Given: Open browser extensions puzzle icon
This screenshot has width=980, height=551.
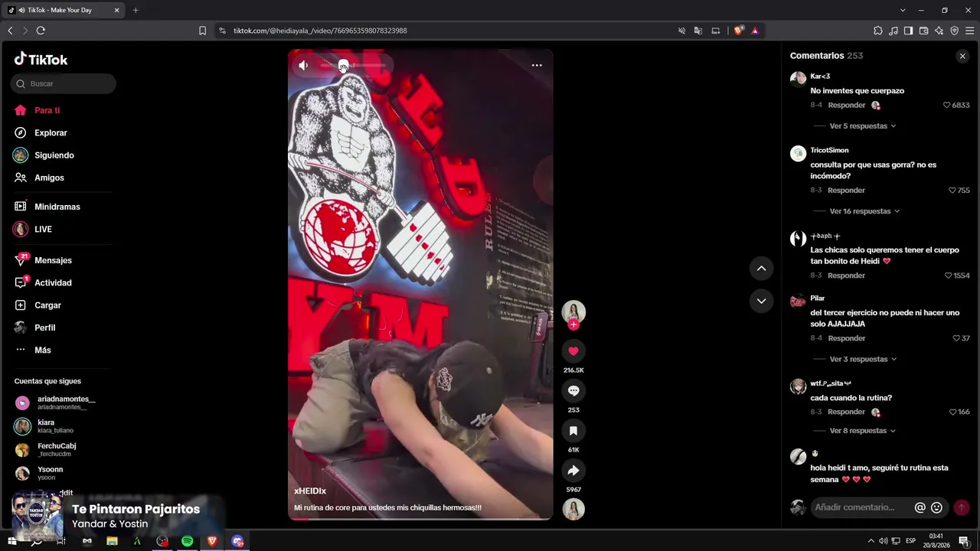Looking at the screenshot, I should coord(877,31).
